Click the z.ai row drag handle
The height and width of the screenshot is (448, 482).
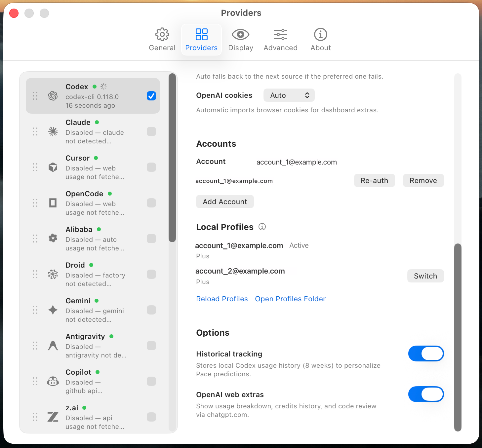click(35, 417)
